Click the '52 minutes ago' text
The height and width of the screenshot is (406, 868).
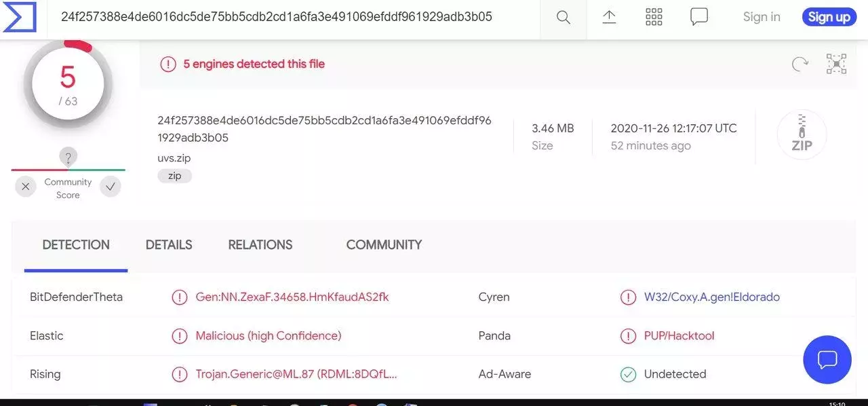click(x=650, y=145)
